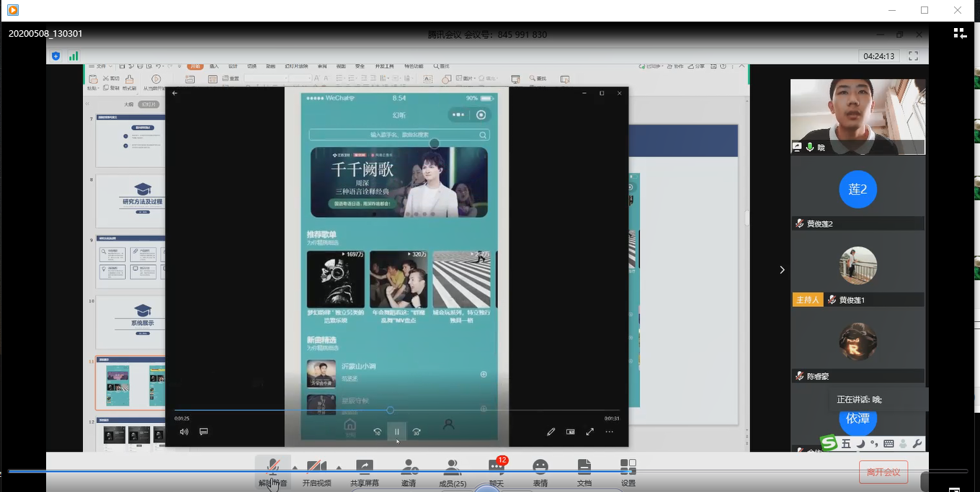
Task: Open the 千千阙歌 banner
Action: (x=399, y=182)
